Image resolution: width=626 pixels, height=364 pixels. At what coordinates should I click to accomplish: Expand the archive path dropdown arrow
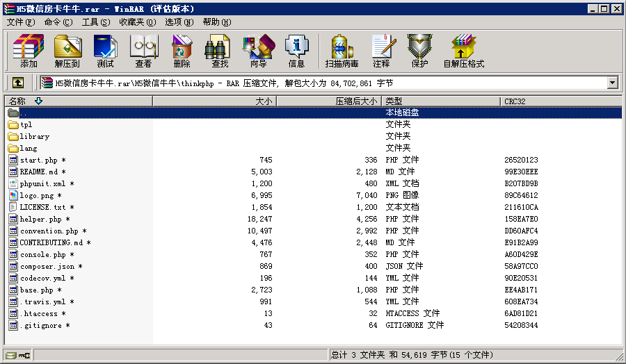[x=612, y=83]
